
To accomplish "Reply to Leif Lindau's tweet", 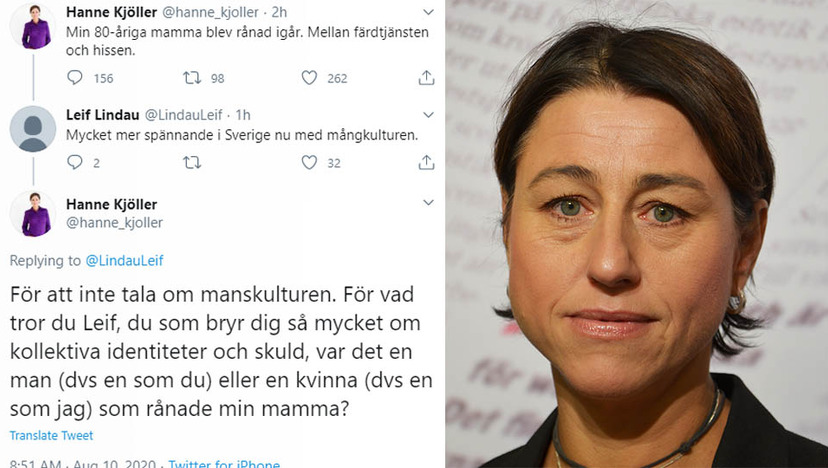I will (75, 162).
